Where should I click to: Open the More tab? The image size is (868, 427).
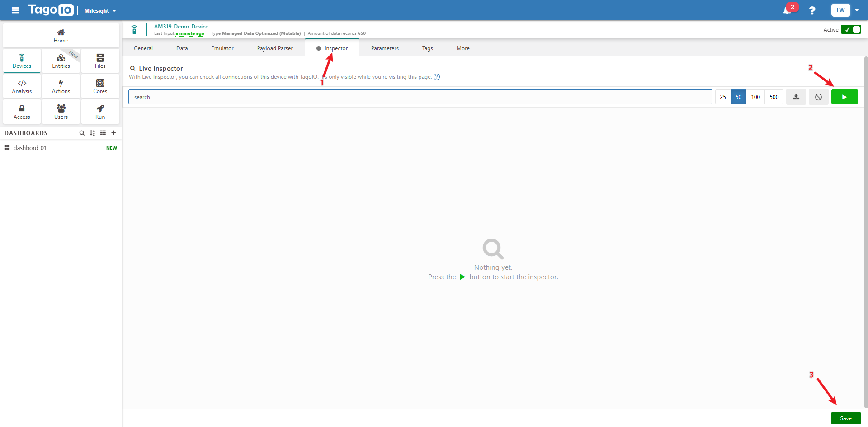463,48
